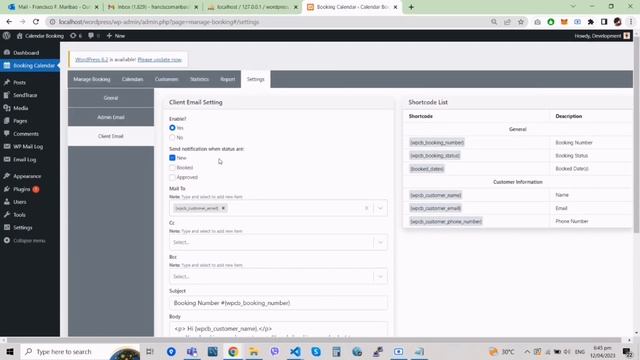Open General settings section

coord(111,98)
